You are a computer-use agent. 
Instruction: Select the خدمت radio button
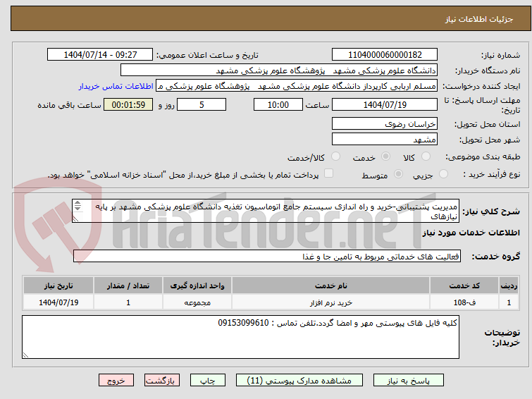(385, 156)
